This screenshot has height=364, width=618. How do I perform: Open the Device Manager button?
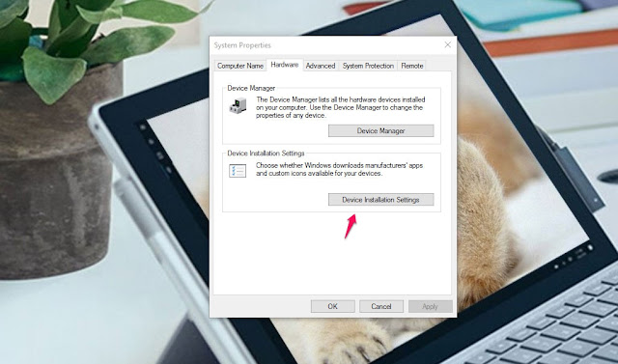380,130
